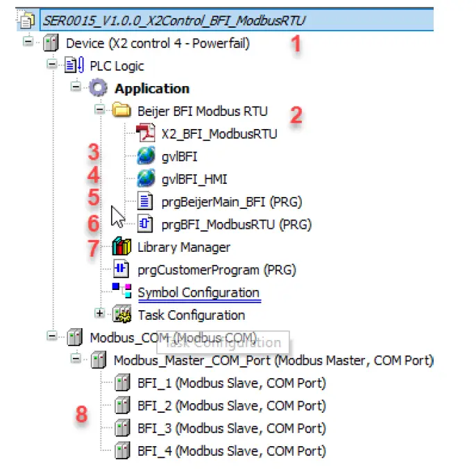Viewport: 476px width, 469px height.
Task: Click the globe icon beside gvlBFI
Action: (x=146, y=155)
